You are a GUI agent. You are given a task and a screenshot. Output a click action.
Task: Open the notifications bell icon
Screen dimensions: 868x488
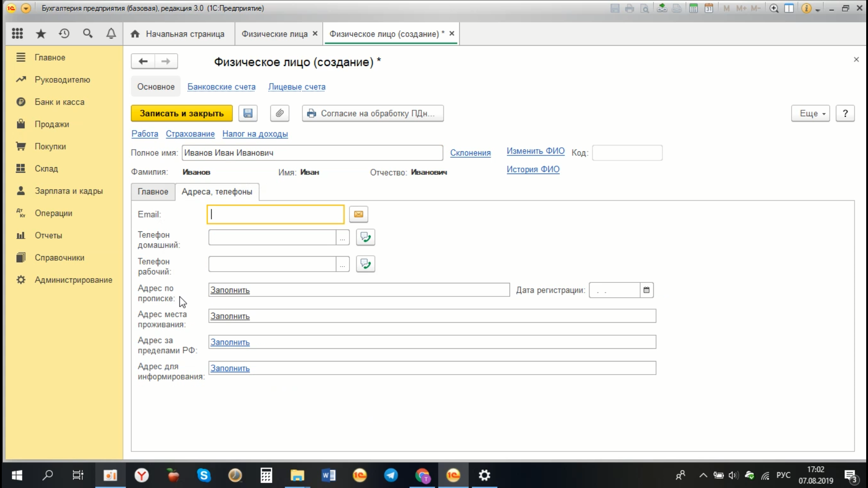(x=111, y=34)
